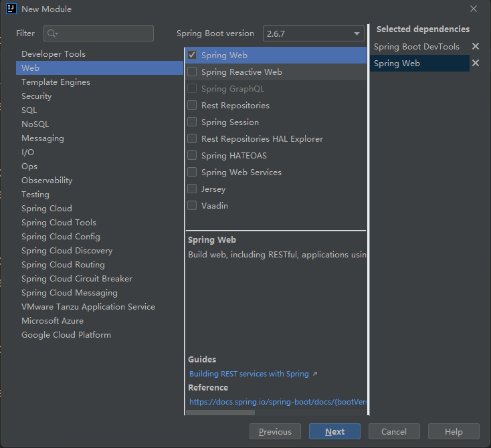Go back with the Previous button
Image resolution: width=491 pixels, height=448 pixels.
[x=275, y=431]
